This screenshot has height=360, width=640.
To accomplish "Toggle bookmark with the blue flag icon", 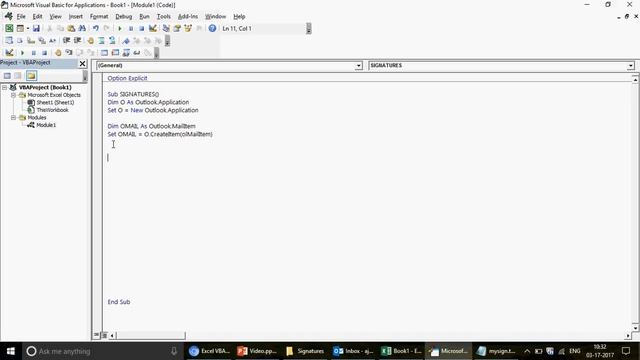I will pyautogui.click(x=126, y=40).
